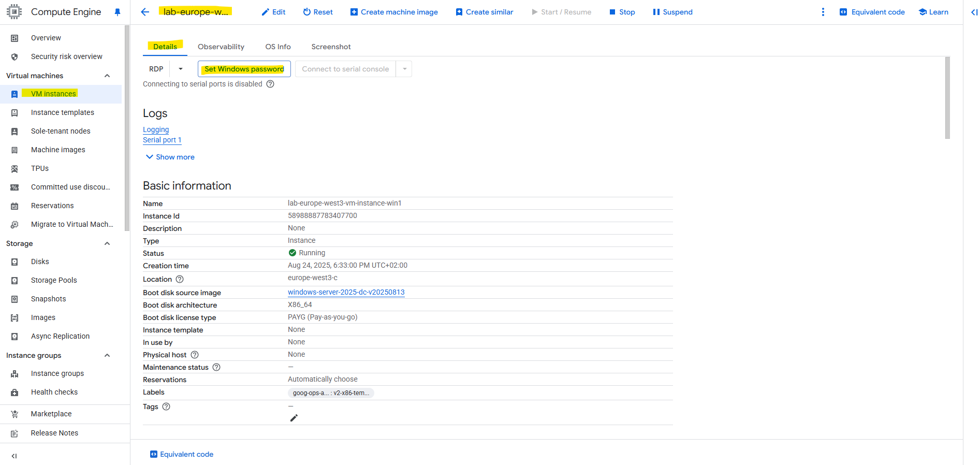
Task: Switch to the OS Info tab
Action: point(278,47)
